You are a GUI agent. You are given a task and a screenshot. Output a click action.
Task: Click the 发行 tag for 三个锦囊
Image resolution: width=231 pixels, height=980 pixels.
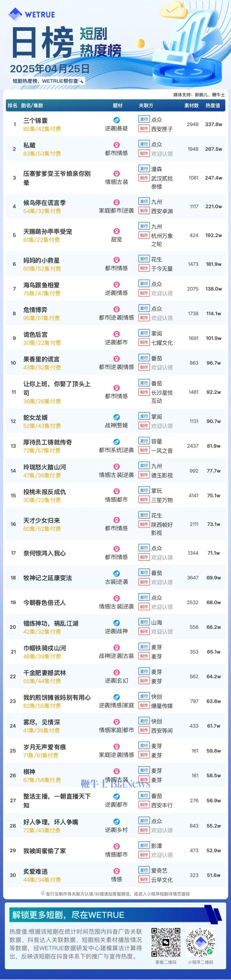[144, 119]
